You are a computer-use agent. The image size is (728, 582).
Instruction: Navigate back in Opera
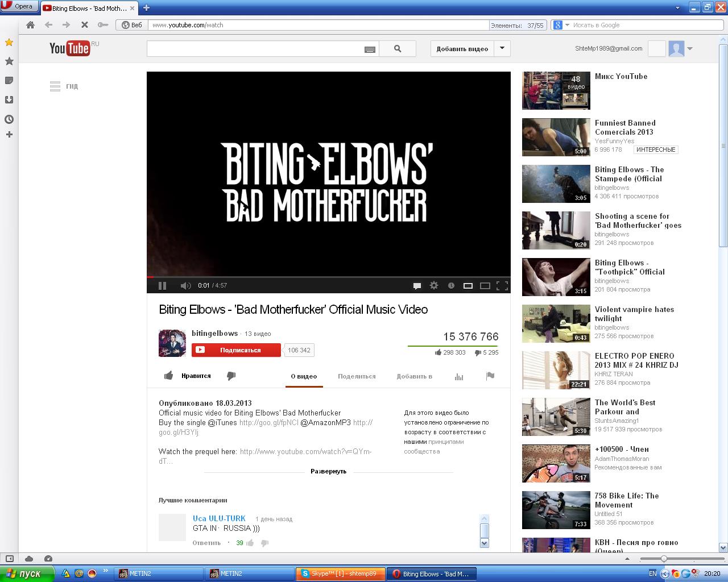tap(48, 25)
